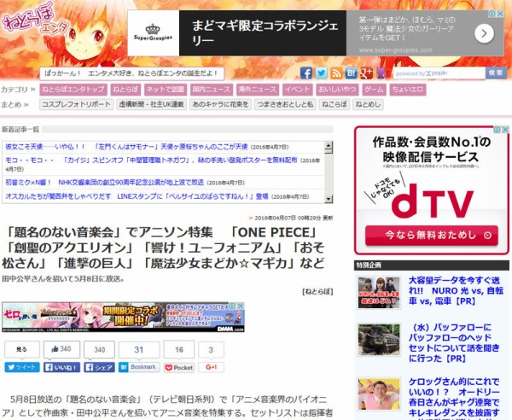Open the Google+ icon in header
Screen dimensions: 512x420
click(x=366, y=73)
